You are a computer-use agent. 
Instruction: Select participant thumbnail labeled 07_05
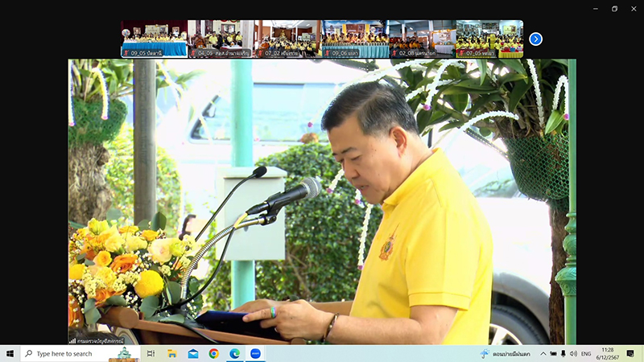489,39
